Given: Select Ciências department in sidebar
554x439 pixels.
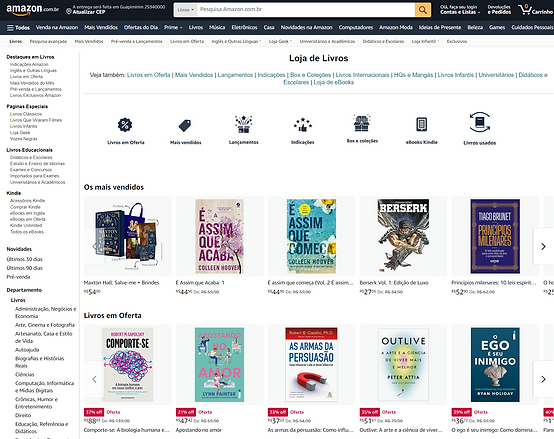Looking at the screenshot, I should (24, 374).
